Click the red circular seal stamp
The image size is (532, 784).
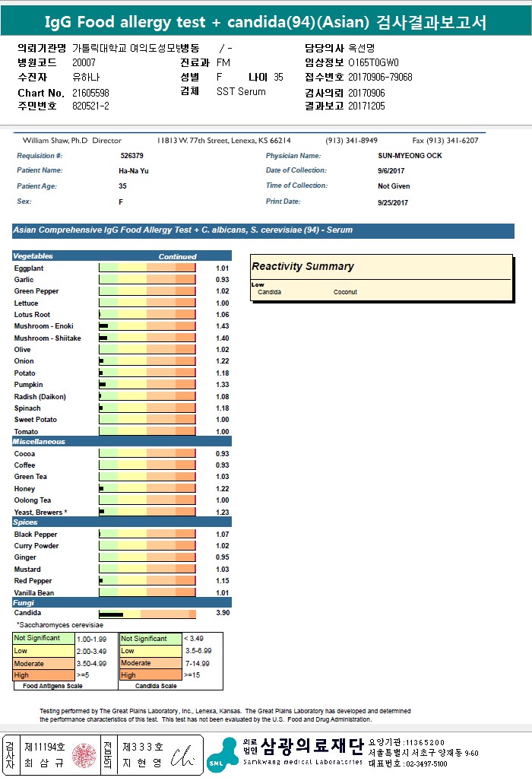point(83,755)
